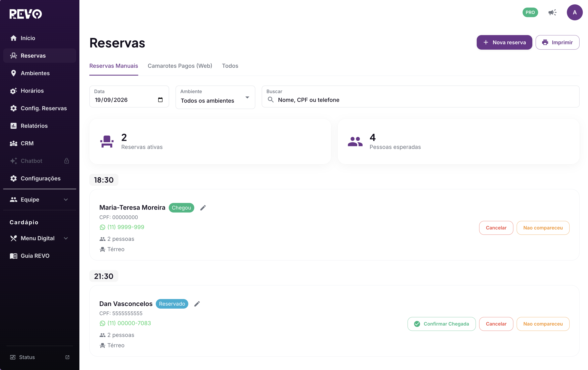
Task: Click the Chegou status badge
Action: (181, 208)
